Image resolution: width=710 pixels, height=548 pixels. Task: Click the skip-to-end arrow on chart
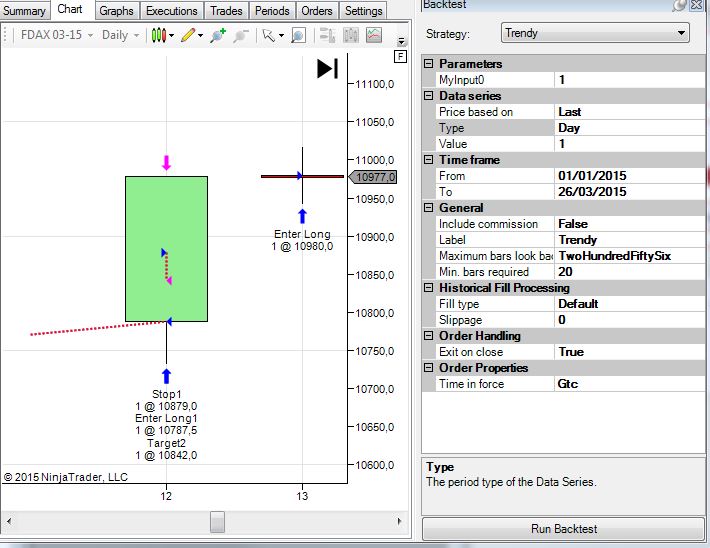coord(327,69)
